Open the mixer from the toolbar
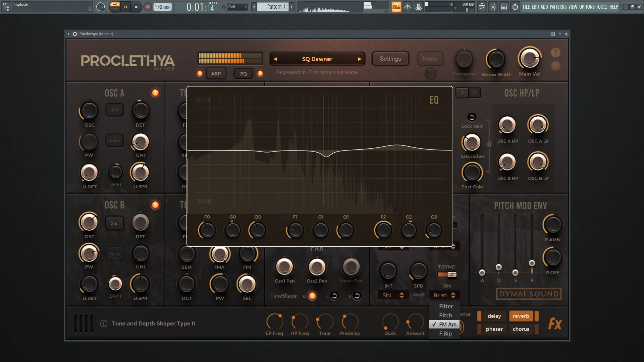The image size is (644, 362). pos(493,7)
